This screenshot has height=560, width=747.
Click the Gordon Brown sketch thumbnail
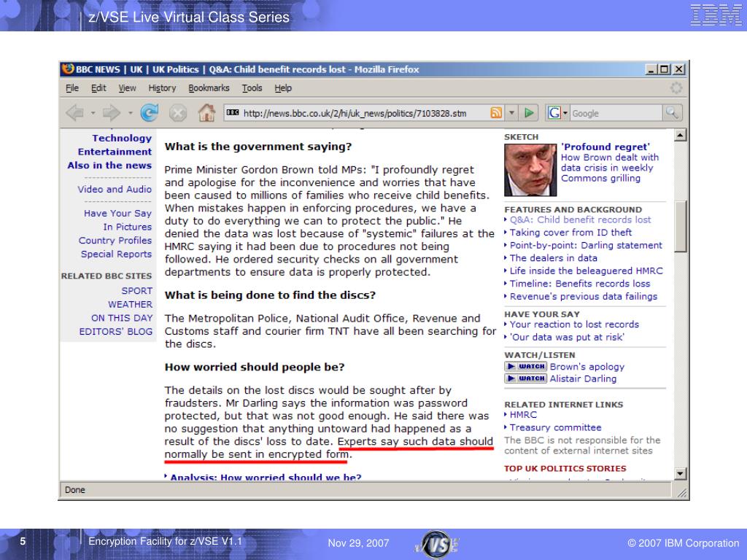(x=530, y=170)
